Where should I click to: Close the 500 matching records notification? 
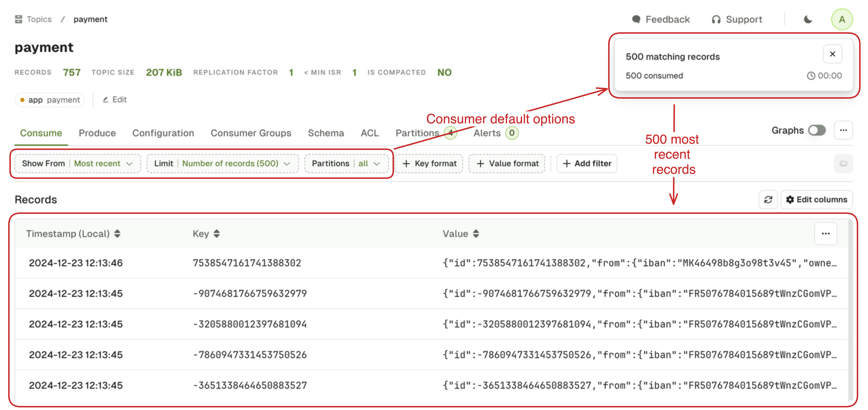[x=832, y=54]
